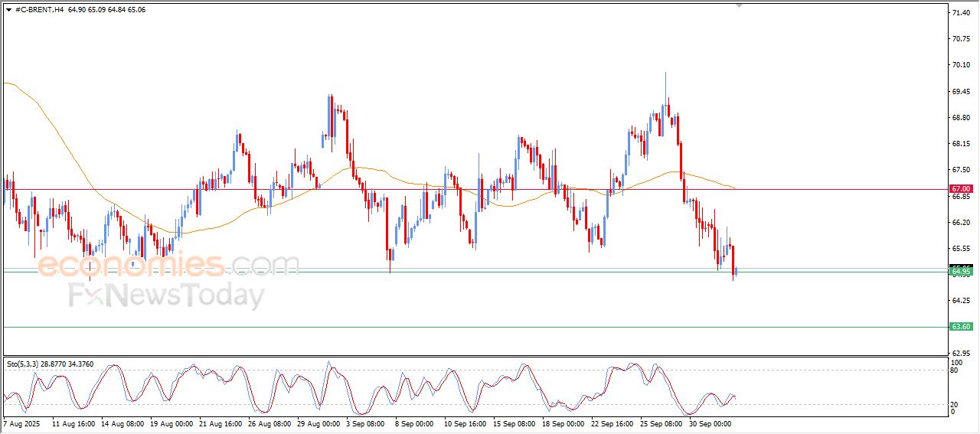980x434 pixels.
Task: Click the dropdown arrow beside #C-BRENT,H4
Action: (8, 10)
